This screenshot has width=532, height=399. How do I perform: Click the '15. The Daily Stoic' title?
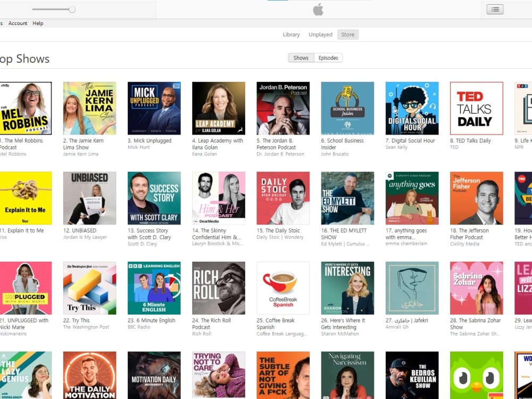(278, 230)
